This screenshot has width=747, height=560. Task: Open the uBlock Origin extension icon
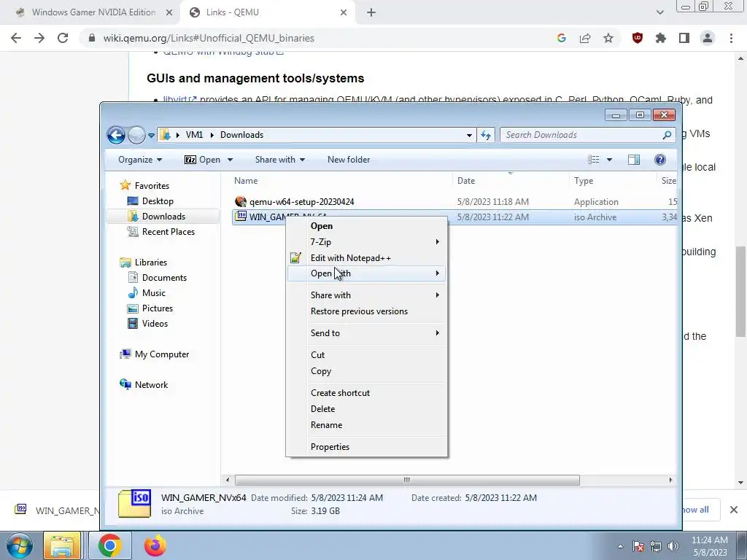[638, 38]
